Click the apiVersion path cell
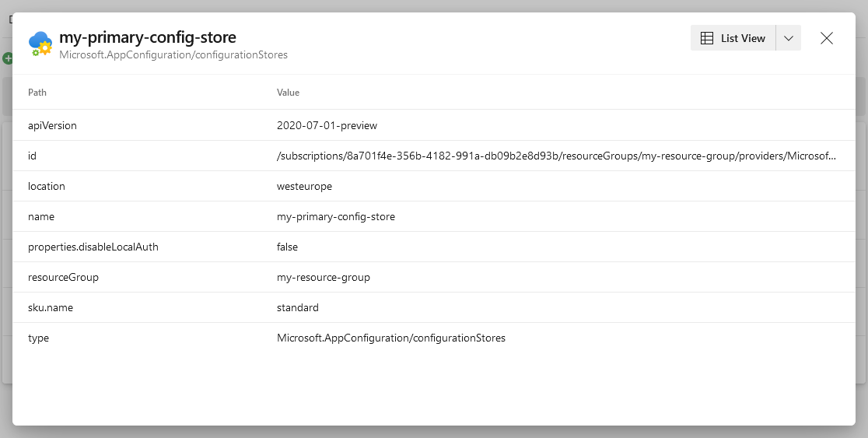 53,126
